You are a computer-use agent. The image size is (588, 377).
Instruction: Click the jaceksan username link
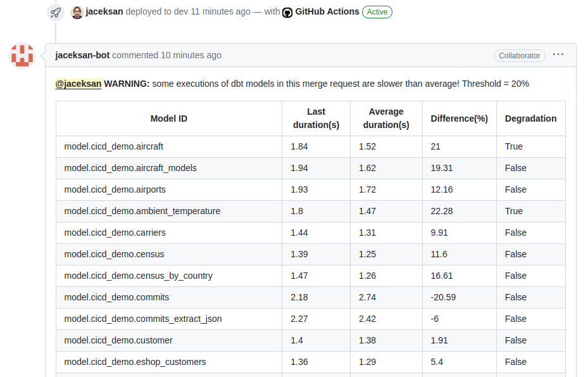(x=104, y=11)
